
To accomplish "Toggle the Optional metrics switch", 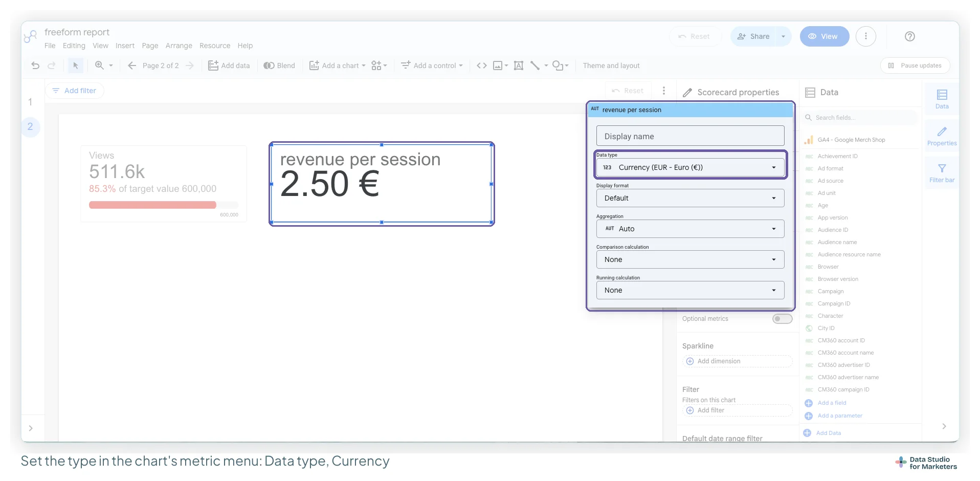I will (782, 319).
